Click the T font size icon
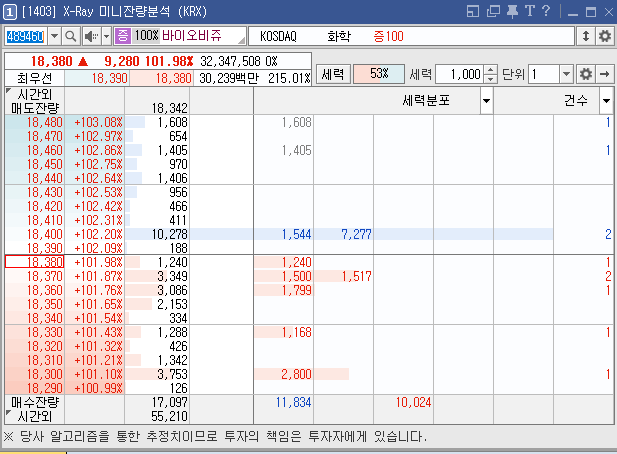The height and width of the screenshot is (454, 617). (x=530, y=11)
